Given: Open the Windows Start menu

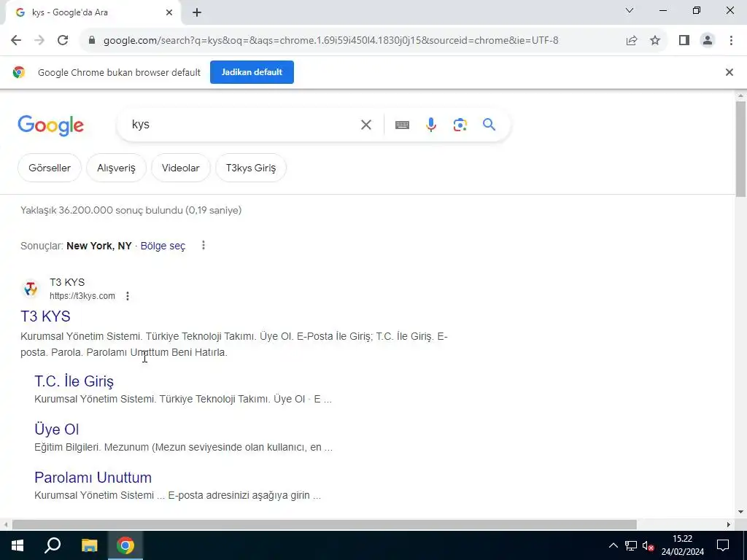Looking at the screenshot, I should point(18,545).
